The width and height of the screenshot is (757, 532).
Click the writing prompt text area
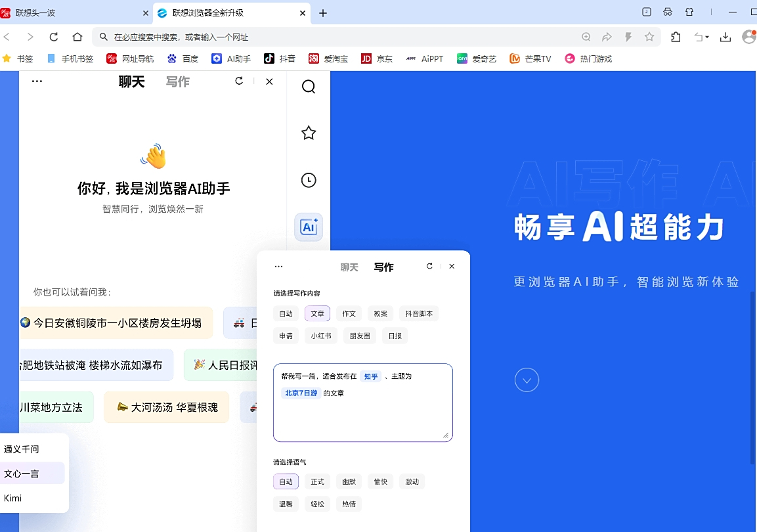click(362, 404)
